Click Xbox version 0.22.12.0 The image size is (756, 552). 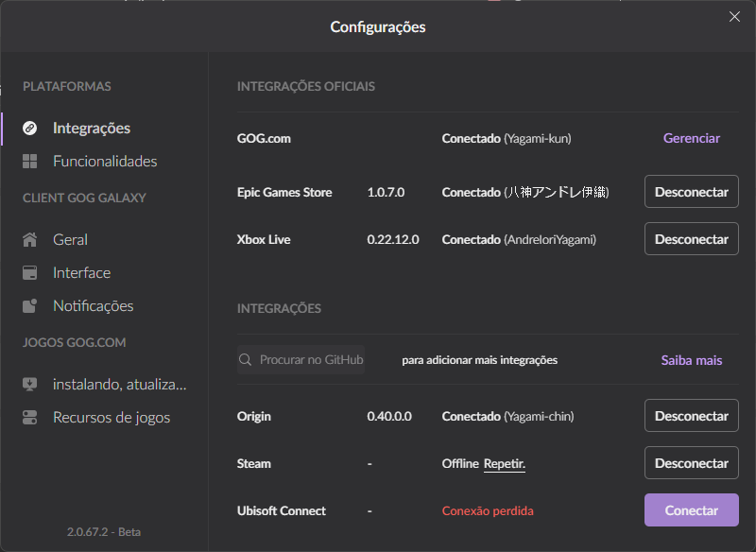tap(393, 239)
